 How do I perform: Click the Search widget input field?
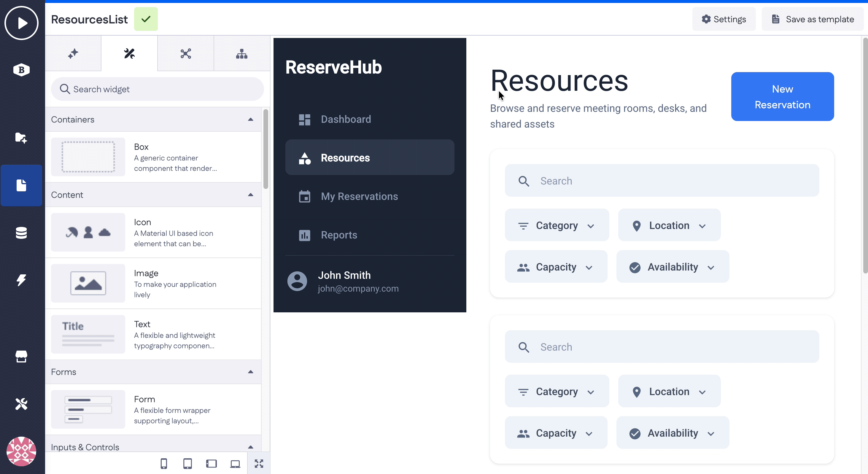point(157,89)
